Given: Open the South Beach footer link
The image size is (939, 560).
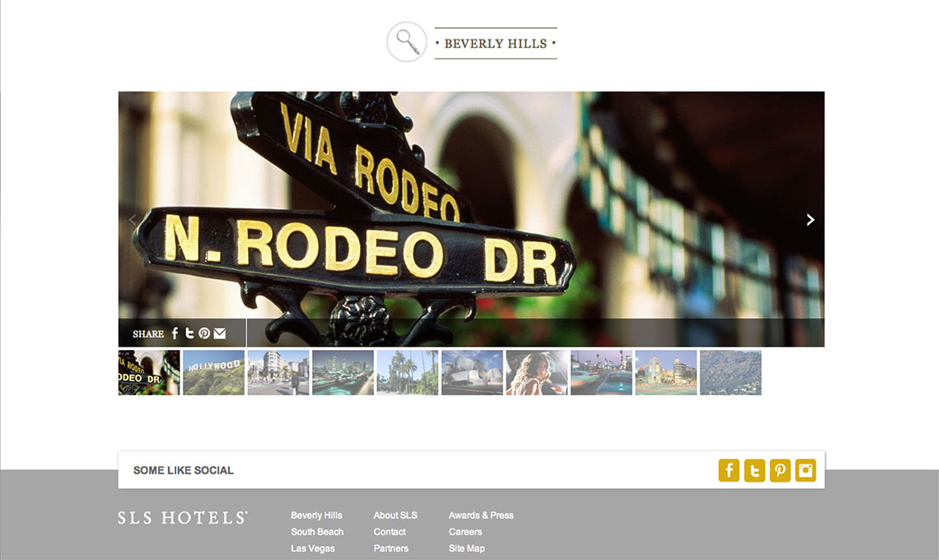Looking at the screenshot, I should [x=317, y=532].
